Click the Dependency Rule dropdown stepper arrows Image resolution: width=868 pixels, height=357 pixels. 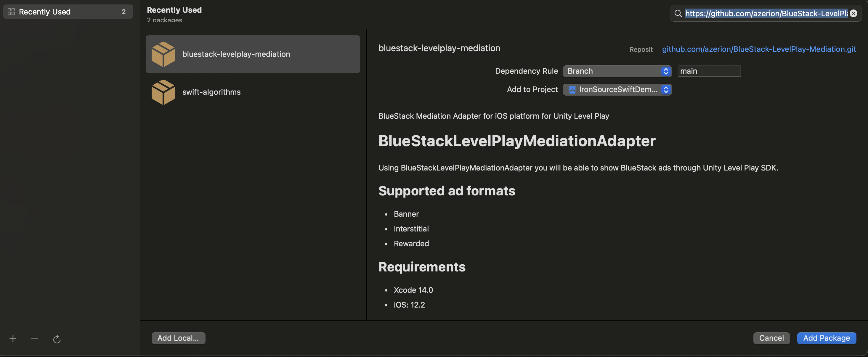click(x=665, y=71)
